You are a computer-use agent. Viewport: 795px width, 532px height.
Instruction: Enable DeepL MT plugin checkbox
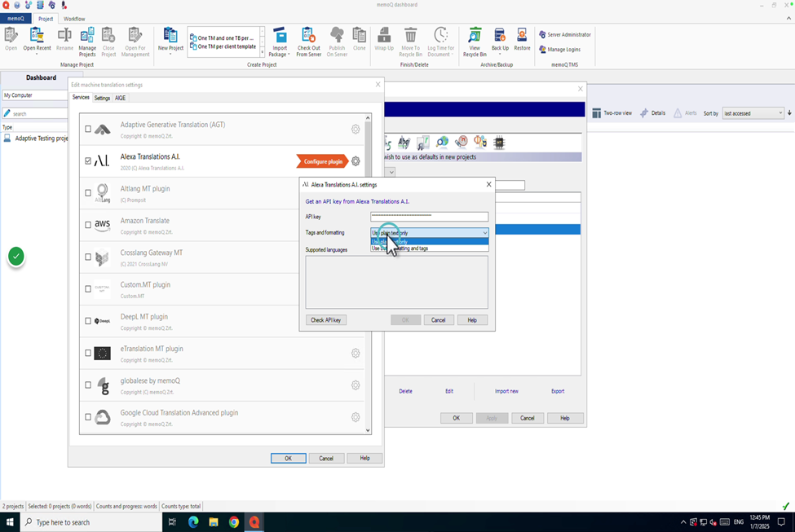click(x=88, y=321)
